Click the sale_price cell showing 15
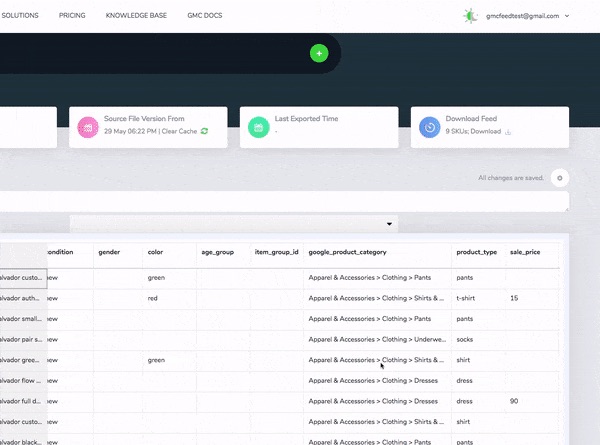This screenshot has height=445, width=600. [528, 298]
